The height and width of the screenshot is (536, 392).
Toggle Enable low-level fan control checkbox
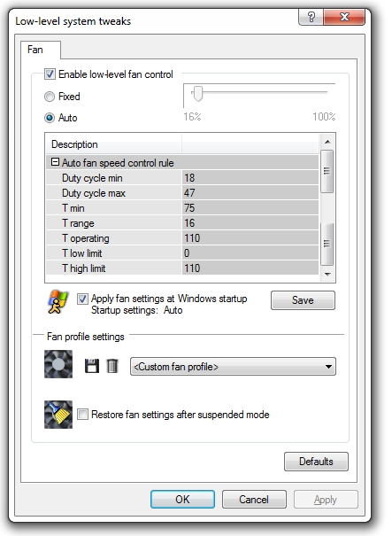pyautogui.click(x=50, y=74)
